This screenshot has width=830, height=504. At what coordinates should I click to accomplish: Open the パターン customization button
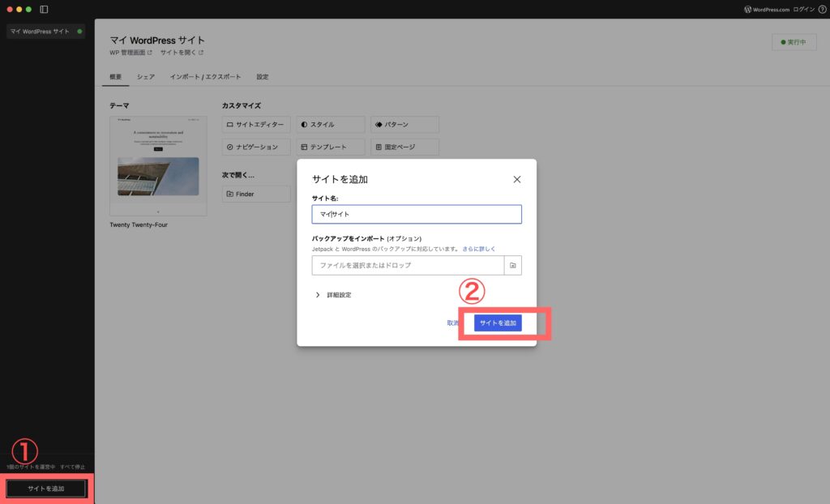[404, 125]
